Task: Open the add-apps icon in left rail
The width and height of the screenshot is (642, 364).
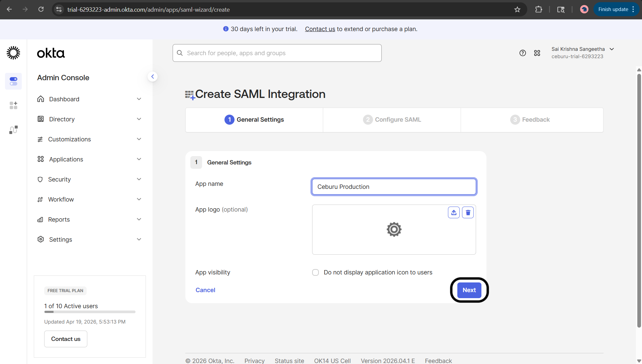Action: pos(13,105)
